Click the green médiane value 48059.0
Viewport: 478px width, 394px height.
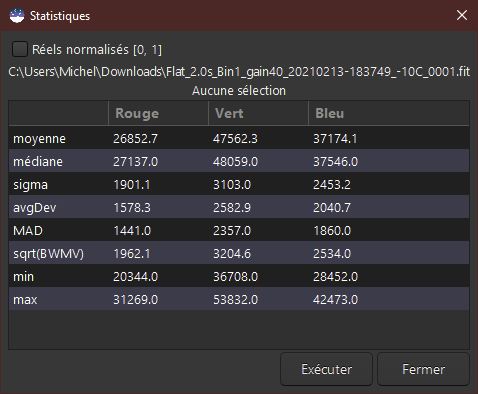pyautogui.click(x=235, y=162)
